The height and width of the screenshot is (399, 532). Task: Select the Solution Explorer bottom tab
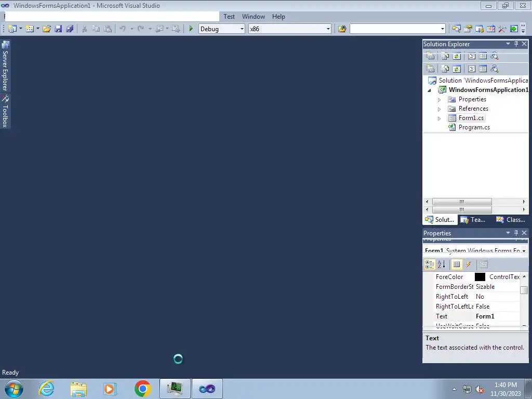pos(440,220)
